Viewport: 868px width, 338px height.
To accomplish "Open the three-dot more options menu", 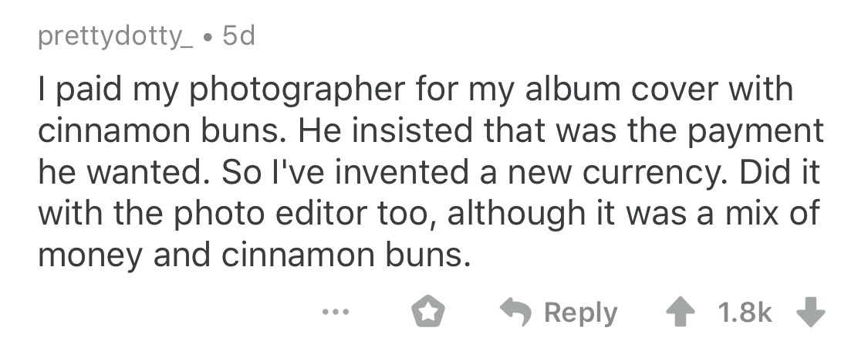I will (x=334, y=313).
